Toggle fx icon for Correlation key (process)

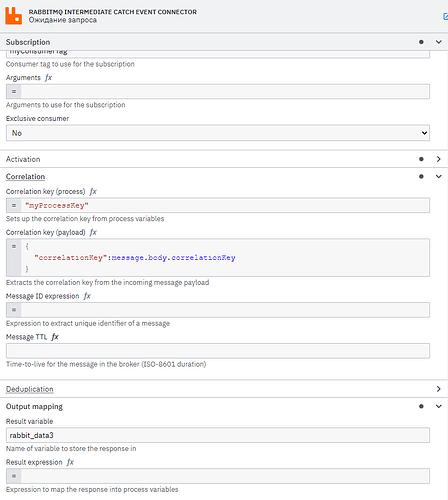point(93,191)
